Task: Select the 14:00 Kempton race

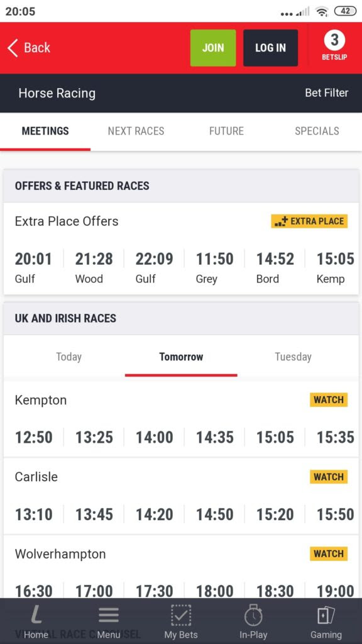Action: point(155,437)
